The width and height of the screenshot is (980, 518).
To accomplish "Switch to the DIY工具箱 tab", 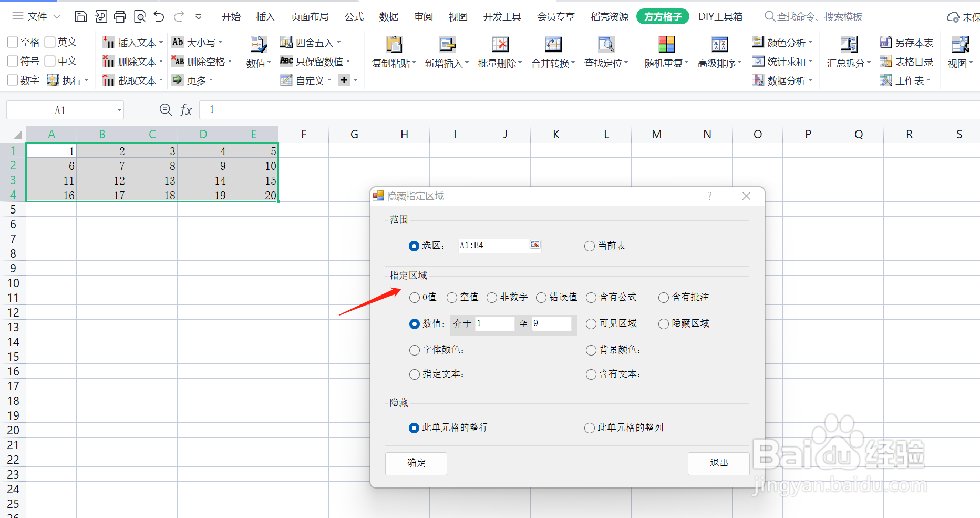I will pyautogui.click(x=720, y=16).
